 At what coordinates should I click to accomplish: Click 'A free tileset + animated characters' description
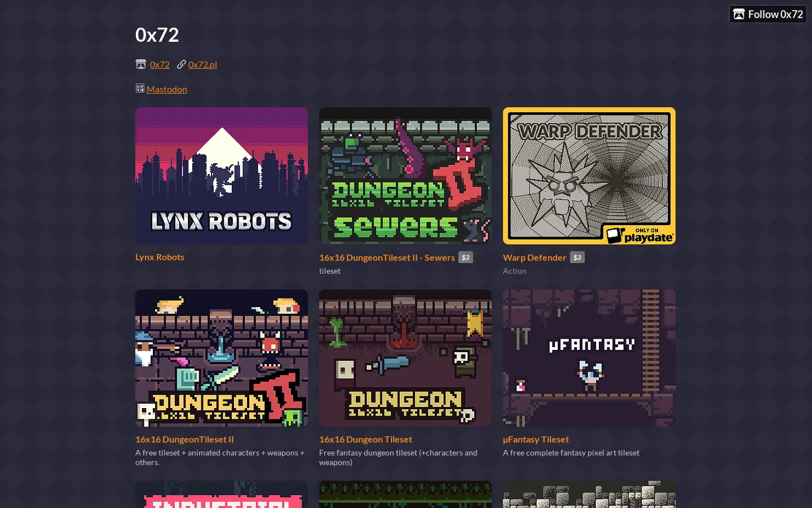[x=220, y=457]
